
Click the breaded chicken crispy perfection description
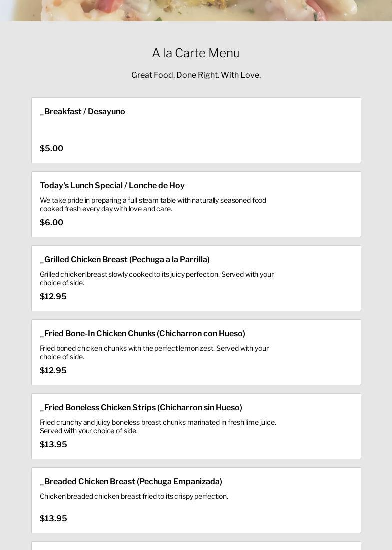[134, 496]
